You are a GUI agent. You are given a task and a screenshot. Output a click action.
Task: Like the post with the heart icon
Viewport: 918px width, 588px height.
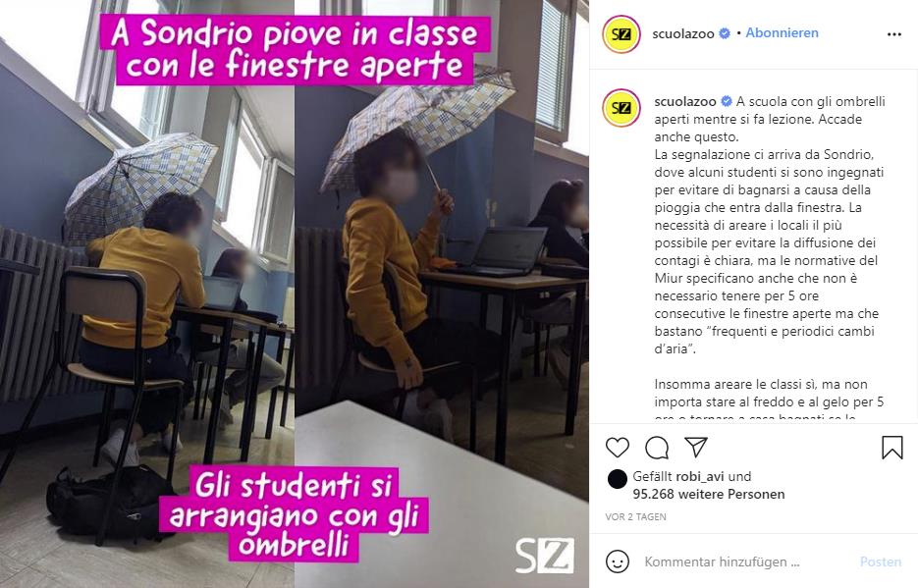[x=618, y=448]
